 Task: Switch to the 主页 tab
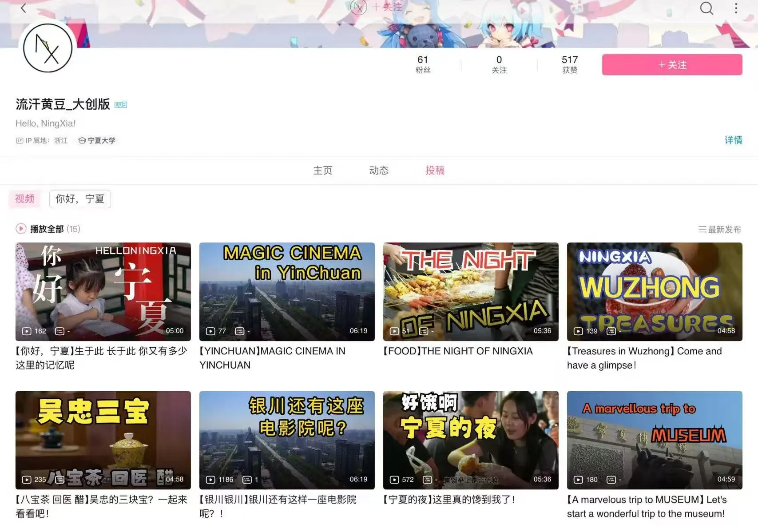coord(323,171)
